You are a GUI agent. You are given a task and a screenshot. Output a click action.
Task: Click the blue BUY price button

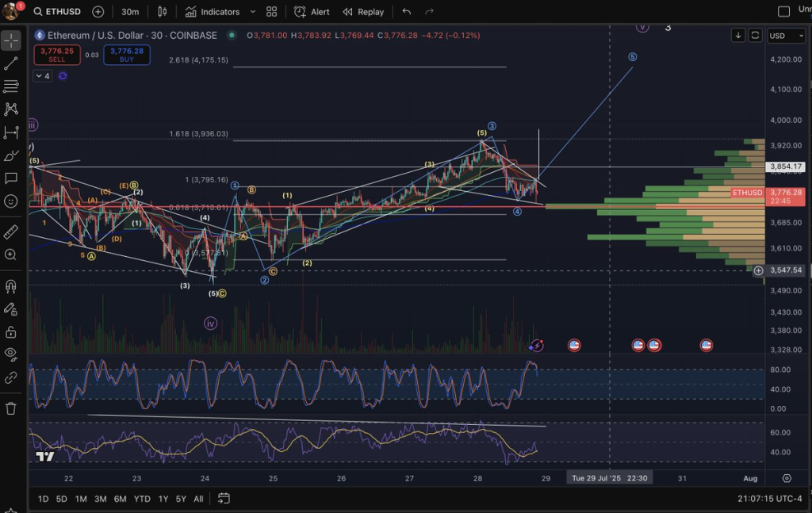[x=126, y=55]
